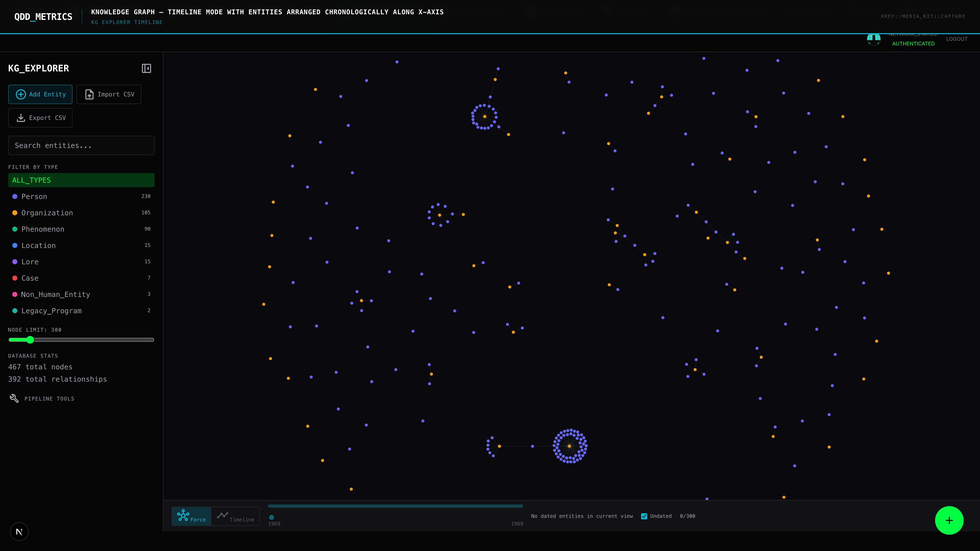This screenshot has height=551, width=980.
Task: Open Pipeline Tools wrench icon
Action: 14,398
